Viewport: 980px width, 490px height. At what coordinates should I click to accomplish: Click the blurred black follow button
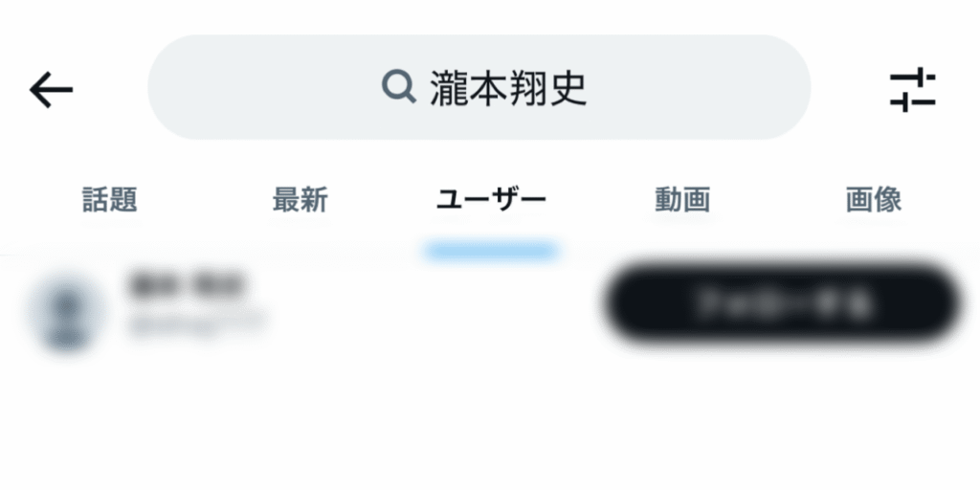(x=783, y=303)
